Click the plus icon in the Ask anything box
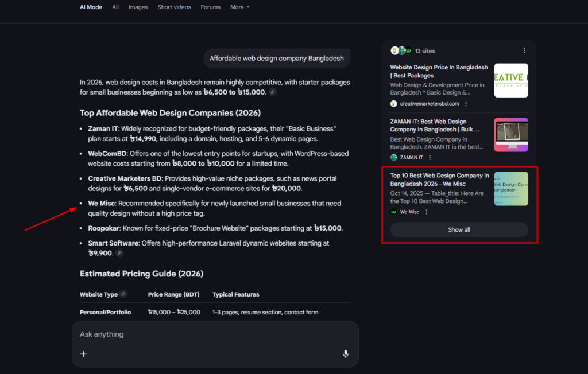The width and height of the screenshot is (588, 374). click(83, 354)
